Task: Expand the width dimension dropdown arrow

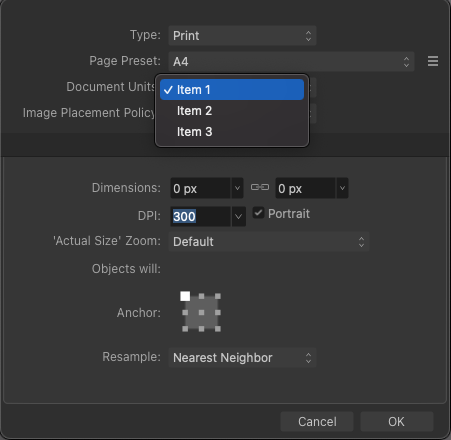Action: pos(237,188)
